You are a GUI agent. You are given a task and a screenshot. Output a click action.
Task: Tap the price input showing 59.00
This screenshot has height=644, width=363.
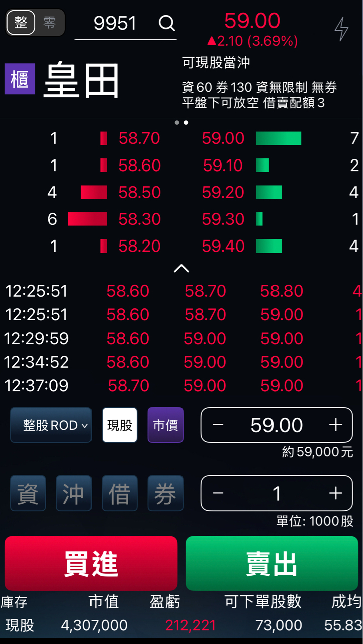(x=277, y=425)
